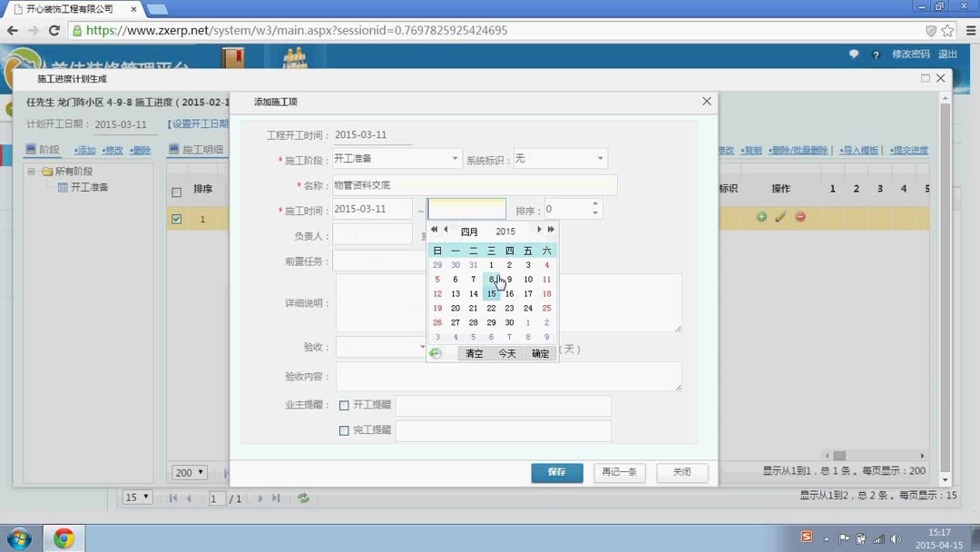Open the 系统标识 dropdown showing 无
Viewport: 980px width, 552px height.
599,157
